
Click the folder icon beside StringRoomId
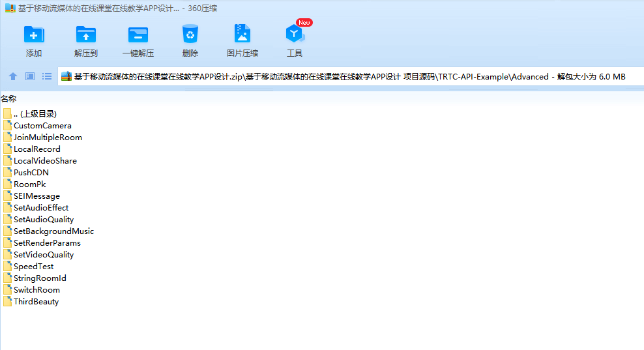click(7, 278)
